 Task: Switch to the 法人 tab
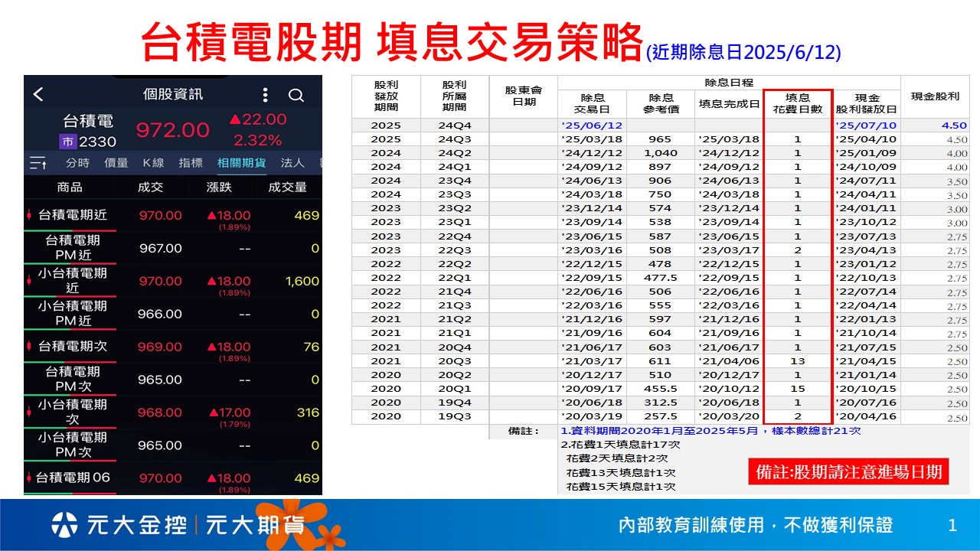292,163
